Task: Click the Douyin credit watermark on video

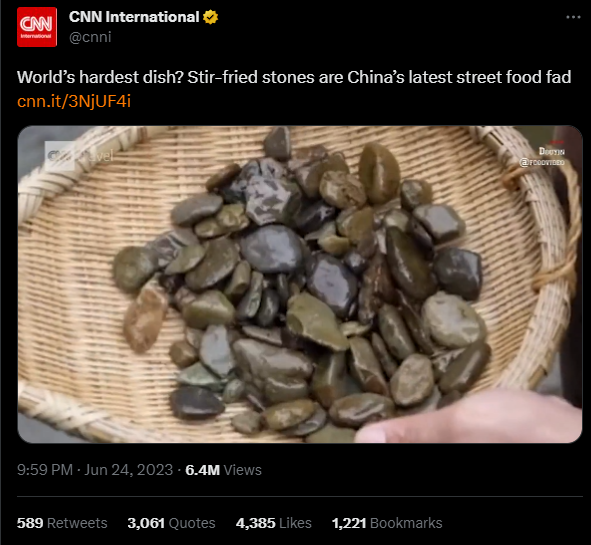Action: tap(551, 152)
